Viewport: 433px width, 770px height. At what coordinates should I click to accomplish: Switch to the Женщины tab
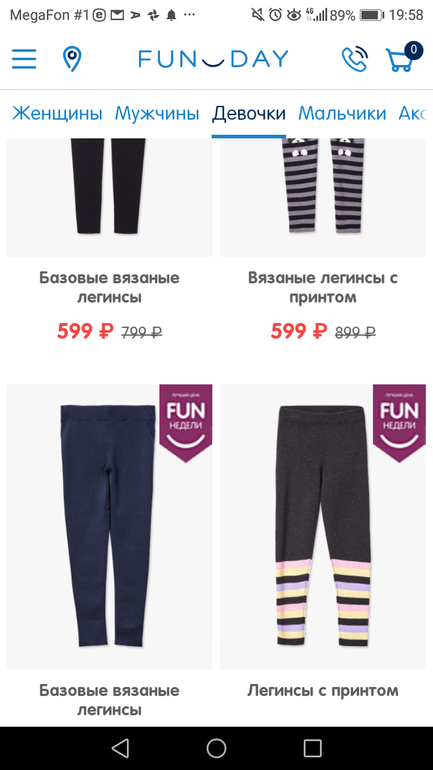[x=57, y=113]
